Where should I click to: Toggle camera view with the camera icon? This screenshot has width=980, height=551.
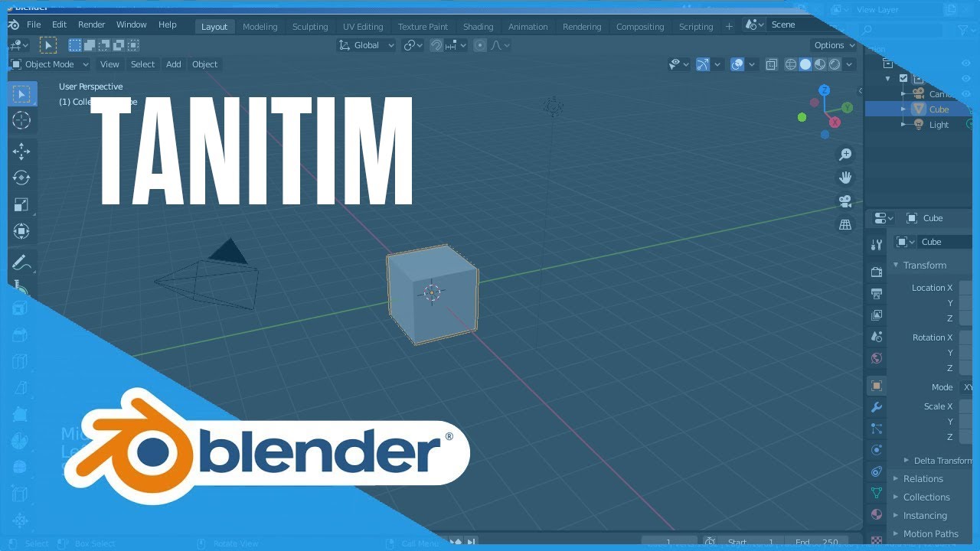click(845, 201)
